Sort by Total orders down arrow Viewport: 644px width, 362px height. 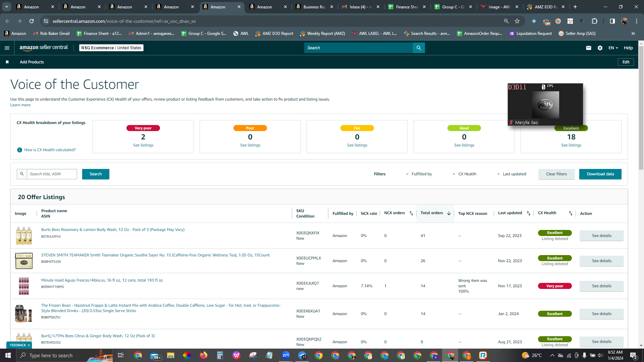(x=449, y=214)
